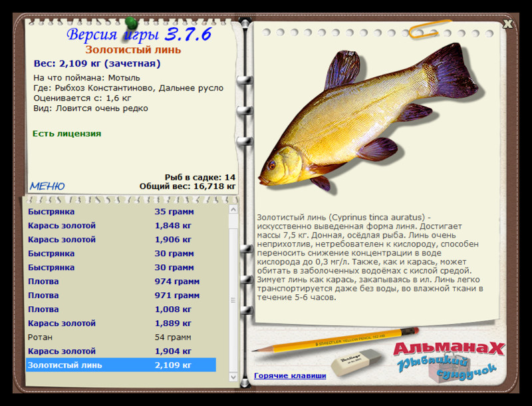Select the Карась золотой 1,889 кг row
This screenshot has height=406, width=532.
[121, 323]
